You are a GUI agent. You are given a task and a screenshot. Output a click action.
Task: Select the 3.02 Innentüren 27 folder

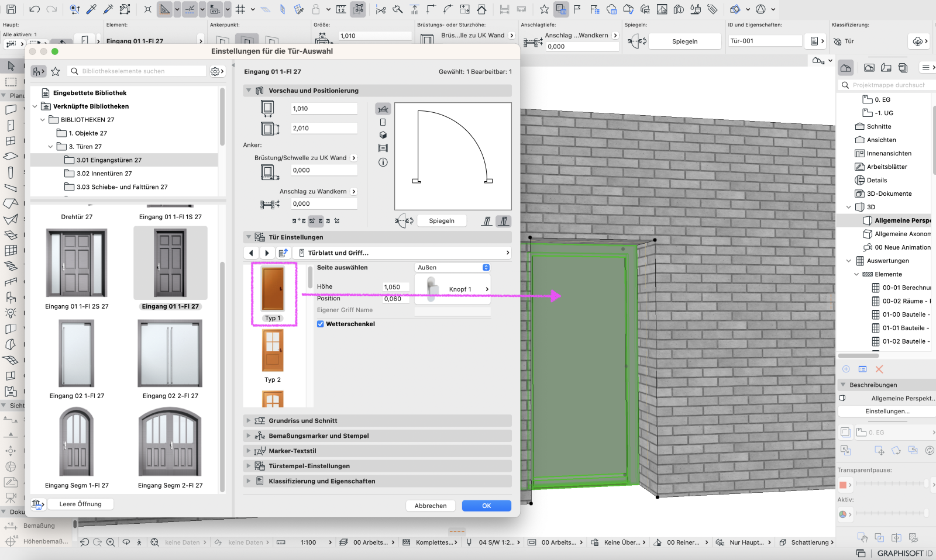104,174
